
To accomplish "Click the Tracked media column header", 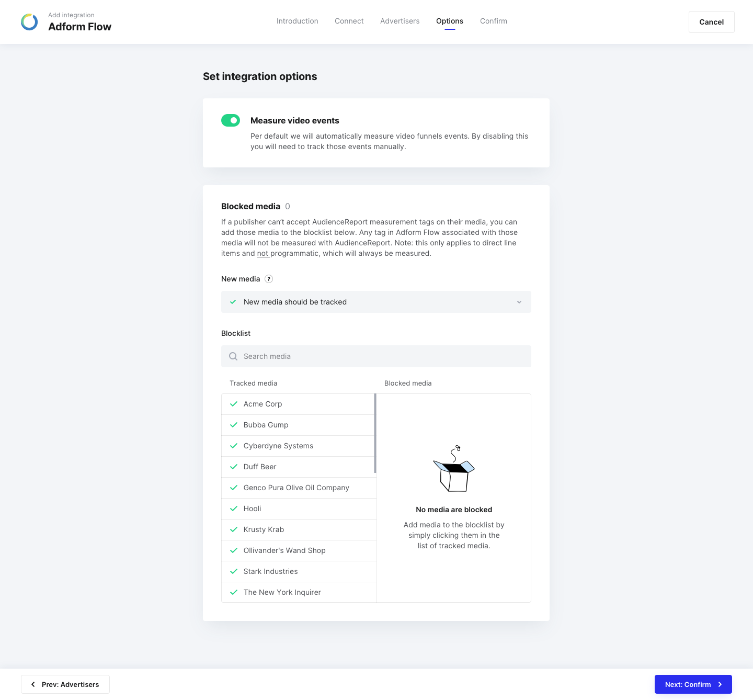I will (x=254, y=383).
